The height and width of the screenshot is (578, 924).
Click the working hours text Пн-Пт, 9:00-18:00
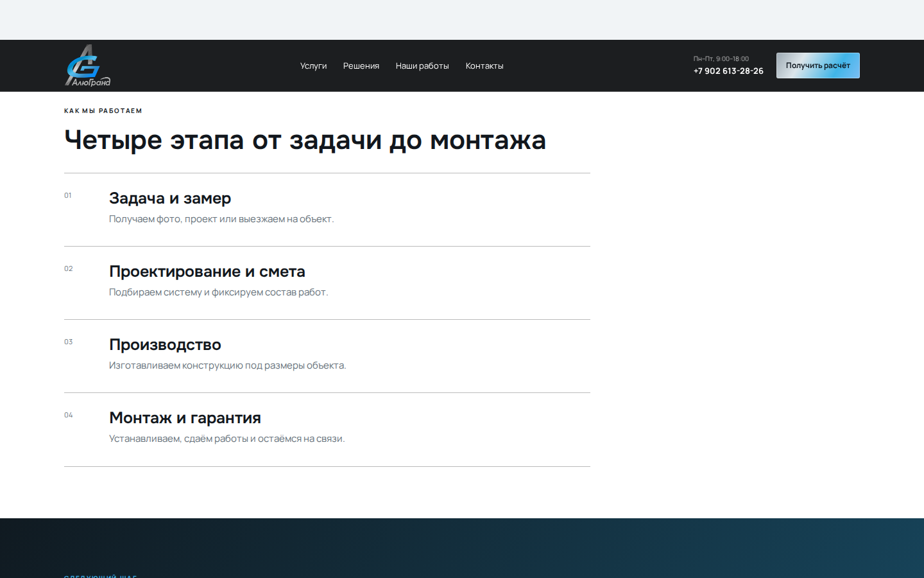click(721, 58)
